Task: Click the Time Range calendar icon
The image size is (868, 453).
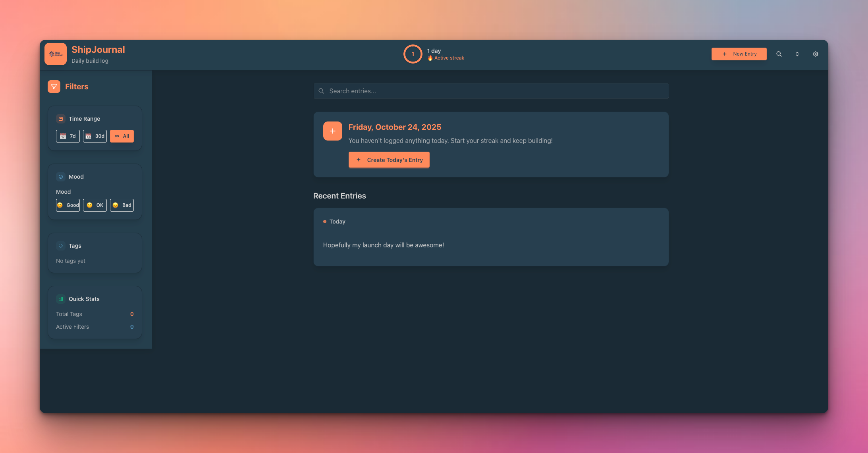Action: [x=61, y=119]
